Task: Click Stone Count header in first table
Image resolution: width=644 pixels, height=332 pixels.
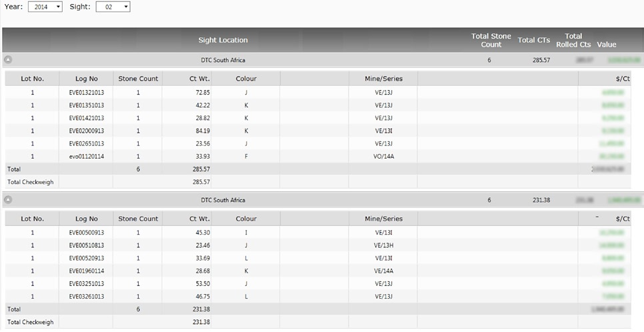Action: (138, 79)
